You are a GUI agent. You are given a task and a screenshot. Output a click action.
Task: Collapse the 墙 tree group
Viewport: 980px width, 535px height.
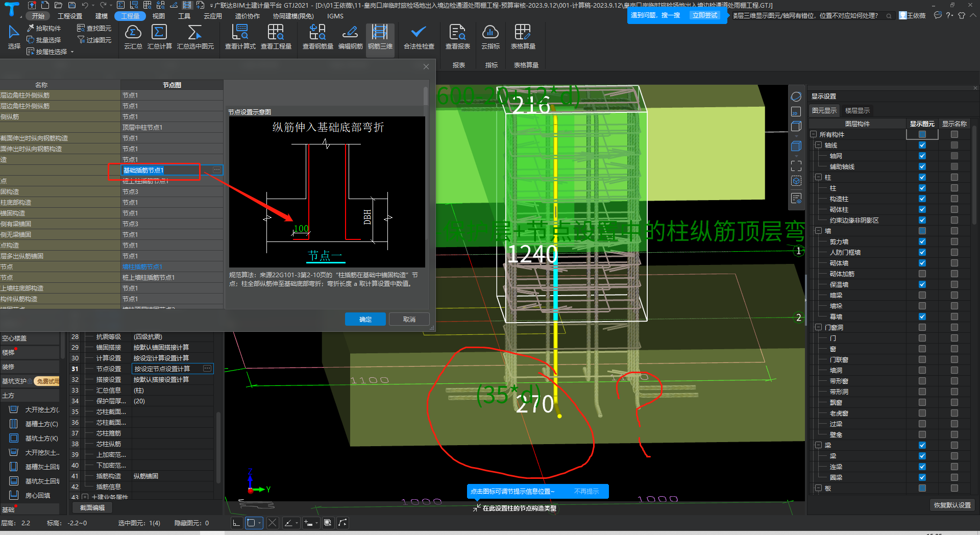819,231
